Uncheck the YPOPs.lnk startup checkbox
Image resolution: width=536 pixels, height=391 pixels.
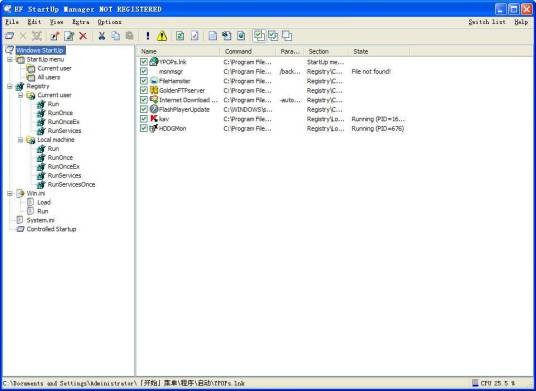144,62
